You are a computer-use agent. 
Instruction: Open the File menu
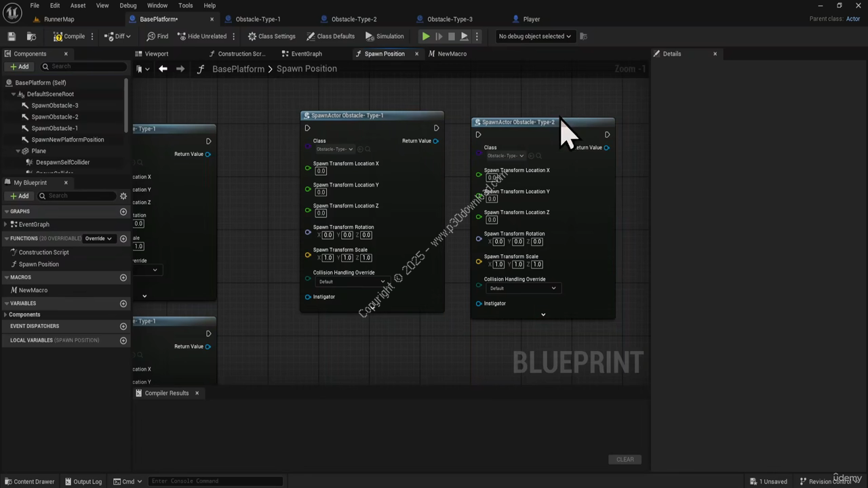[x=34, y=5]
